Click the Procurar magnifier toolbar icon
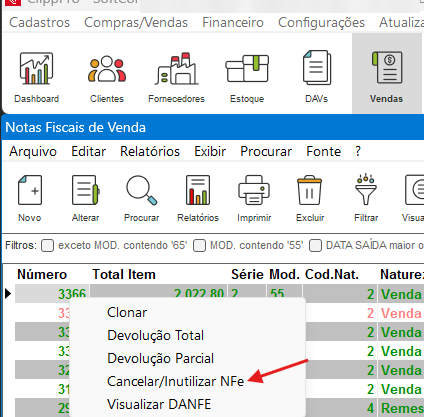 tap(141, 199)
